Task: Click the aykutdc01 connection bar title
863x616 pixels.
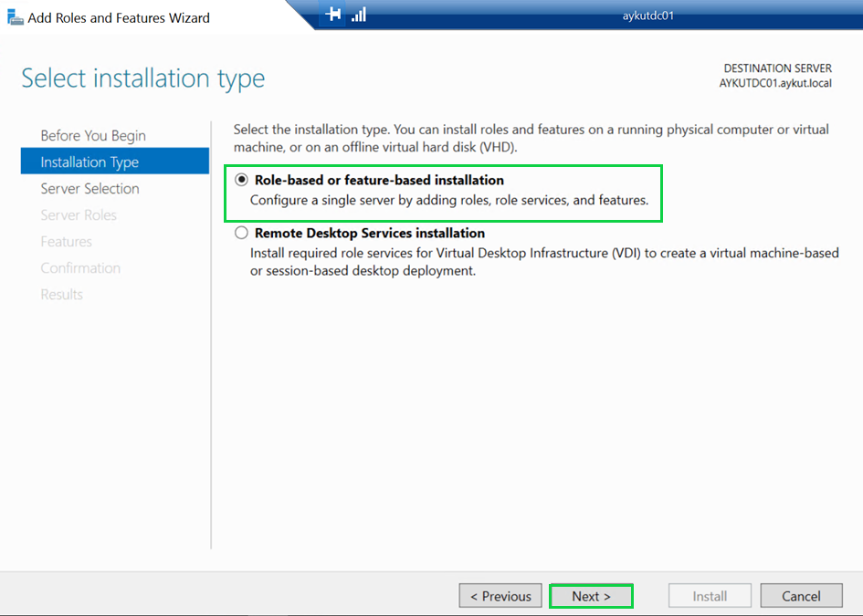Action: tap(647, 15)
